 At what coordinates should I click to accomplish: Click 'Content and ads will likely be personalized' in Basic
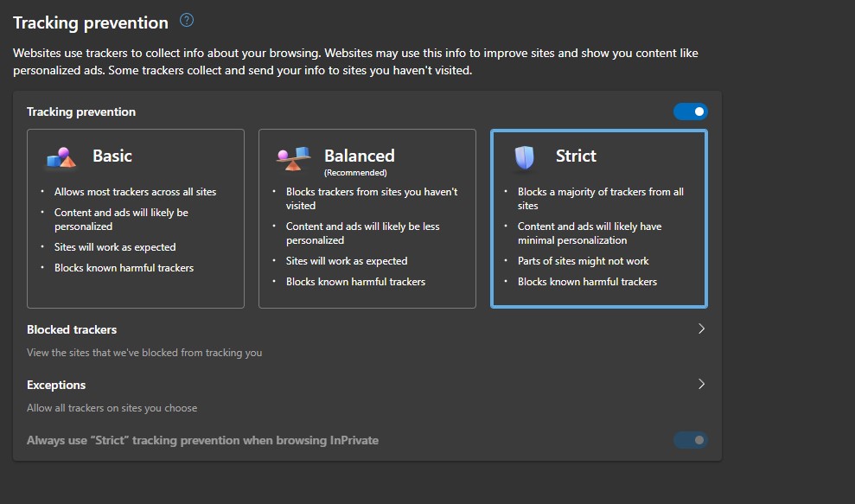(x=121, y=220)
